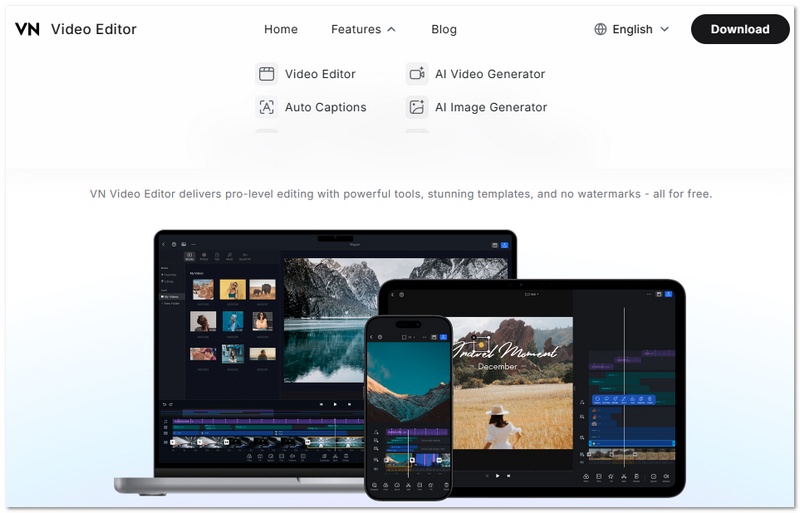Click the phone mockup mountain preview
This screenshot has height=513, width=800.
pyautogui.click(x=408, y=382)
